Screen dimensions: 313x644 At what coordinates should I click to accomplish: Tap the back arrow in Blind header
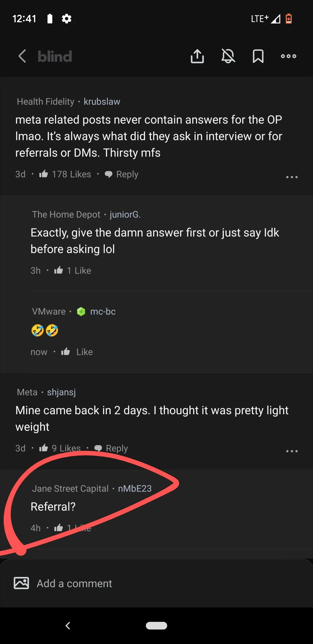(22, 56)
